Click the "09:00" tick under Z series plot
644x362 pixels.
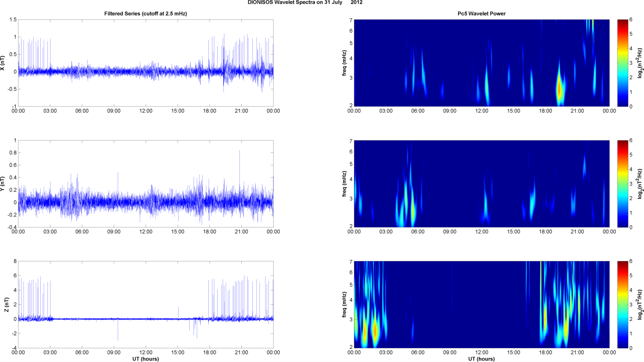click(x=114, y=353)
